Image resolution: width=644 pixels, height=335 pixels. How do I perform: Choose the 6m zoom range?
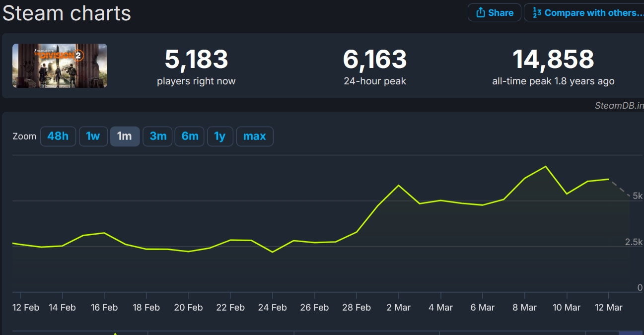coord(190,136)
